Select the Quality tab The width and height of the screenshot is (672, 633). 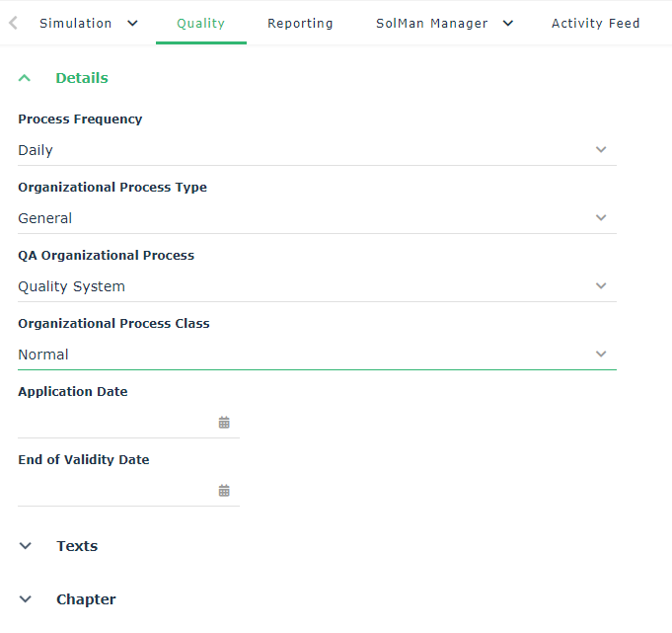click(200, 23)
